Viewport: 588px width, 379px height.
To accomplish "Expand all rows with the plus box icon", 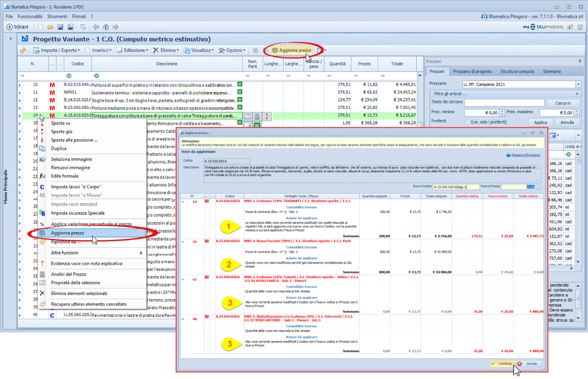I will (x=256, y=51).
